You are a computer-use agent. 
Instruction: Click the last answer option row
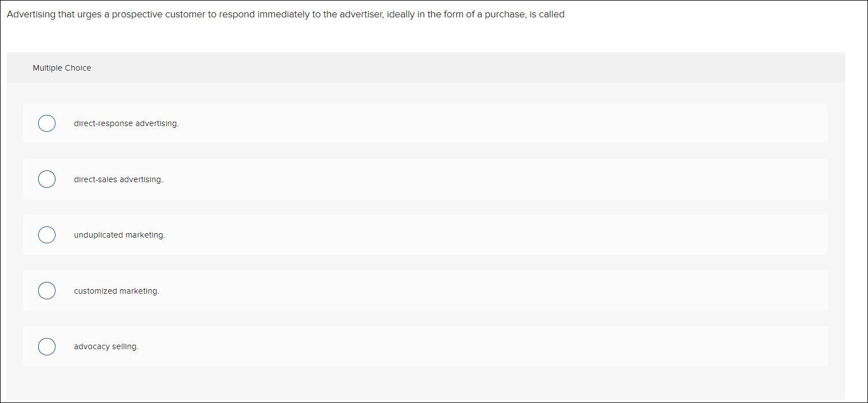click(425, 346)
